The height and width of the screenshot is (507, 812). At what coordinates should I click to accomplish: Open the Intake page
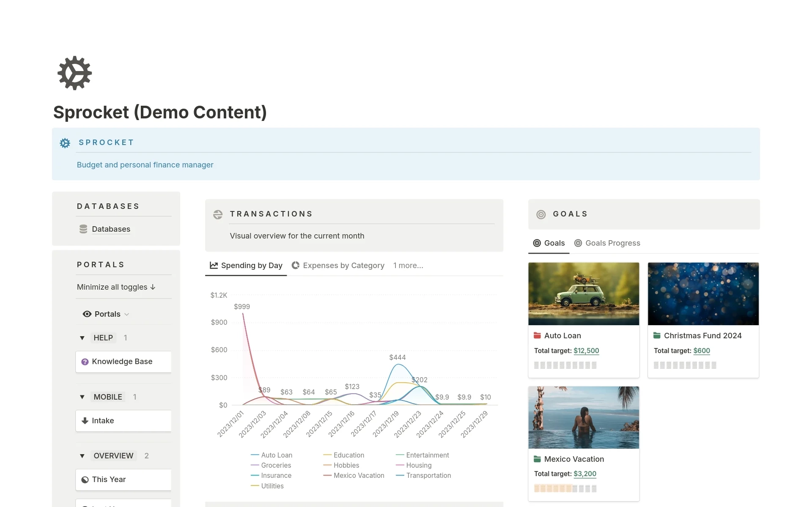(123, 421)
